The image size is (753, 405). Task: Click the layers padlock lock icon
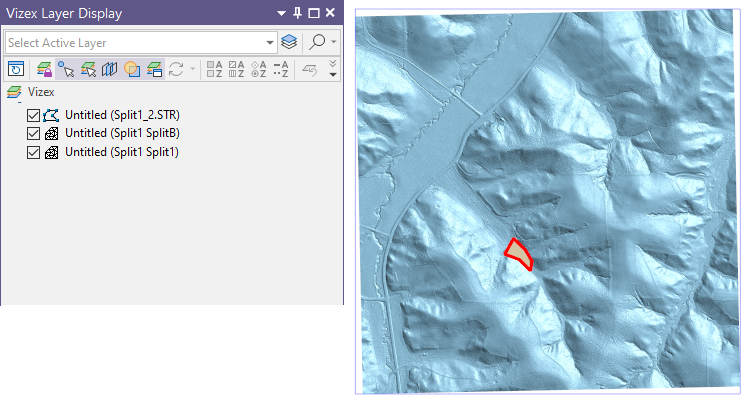44,70
